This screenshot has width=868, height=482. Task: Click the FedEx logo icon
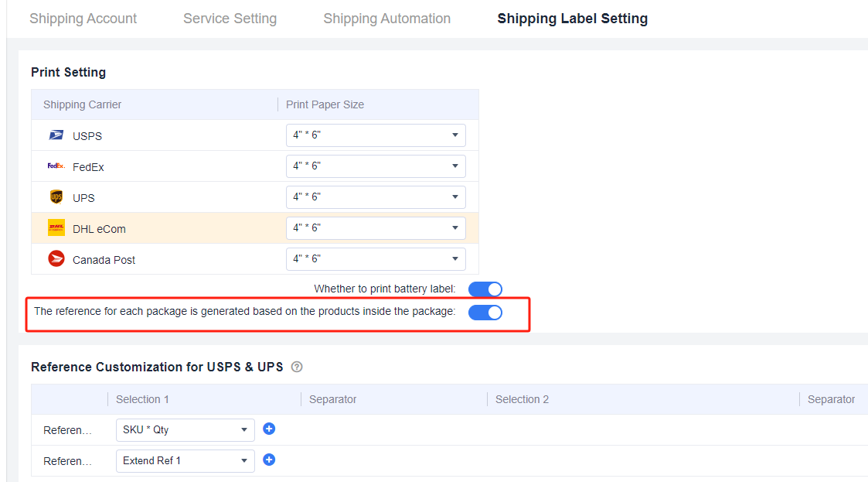point(56,166)
